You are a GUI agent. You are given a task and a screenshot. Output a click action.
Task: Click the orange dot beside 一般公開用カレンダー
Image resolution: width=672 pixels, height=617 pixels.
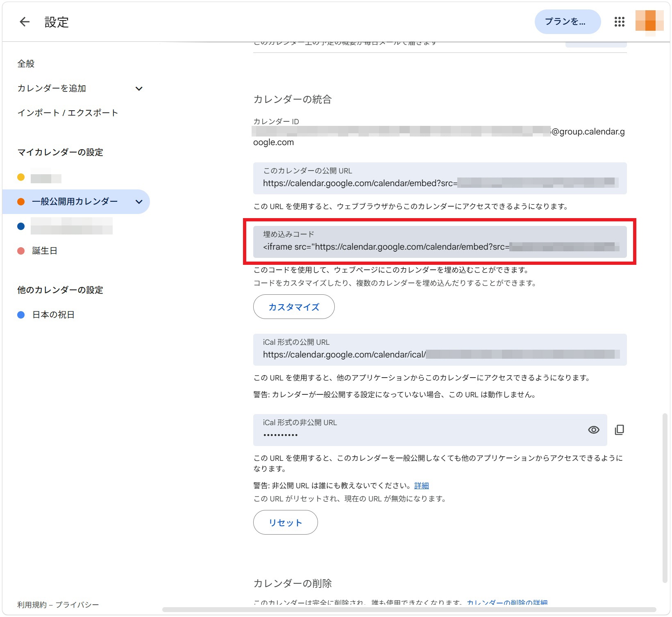[21, 201]
